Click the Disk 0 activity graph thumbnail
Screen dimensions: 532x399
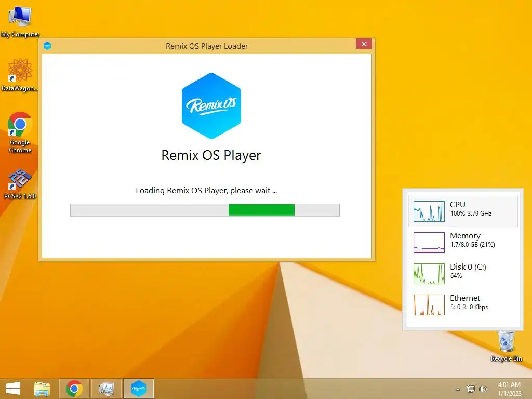(x=429, y=273)
